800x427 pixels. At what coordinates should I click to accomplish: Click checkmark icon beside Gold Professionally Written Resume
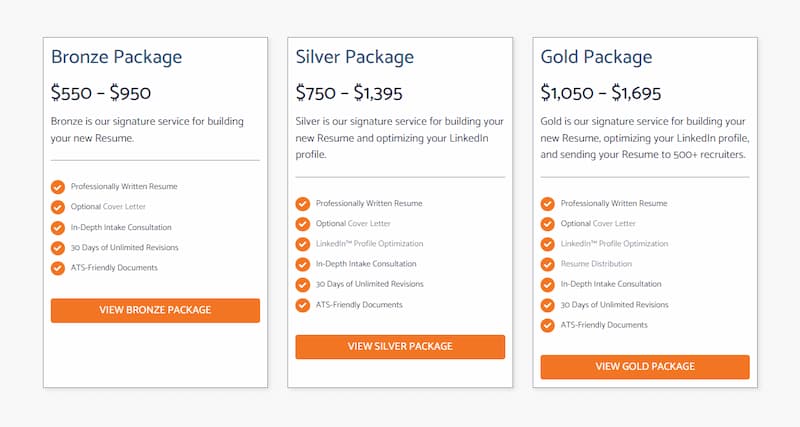point(547,204)
